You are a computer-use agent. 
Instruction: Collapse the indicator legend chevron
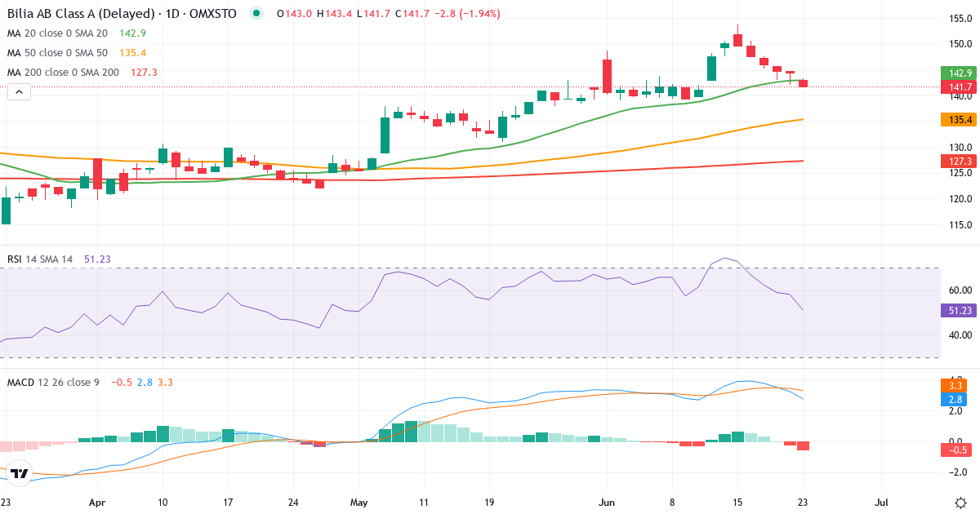(x=19, y=92)
